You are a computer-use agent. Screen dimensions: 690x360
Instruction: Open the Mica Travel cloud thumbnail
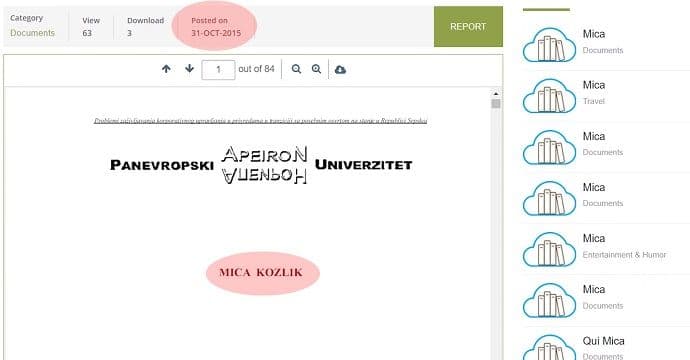click(549, 96)
